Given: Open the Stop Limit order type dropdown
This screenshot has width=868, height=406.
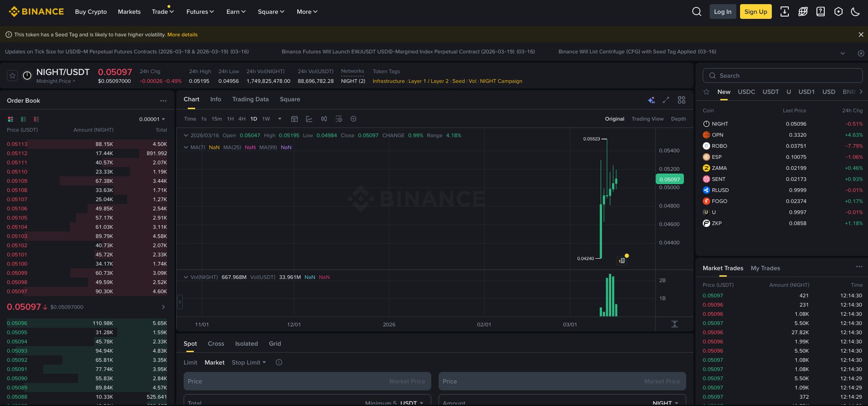Looking at the screenshot, I should click(249, 363).
